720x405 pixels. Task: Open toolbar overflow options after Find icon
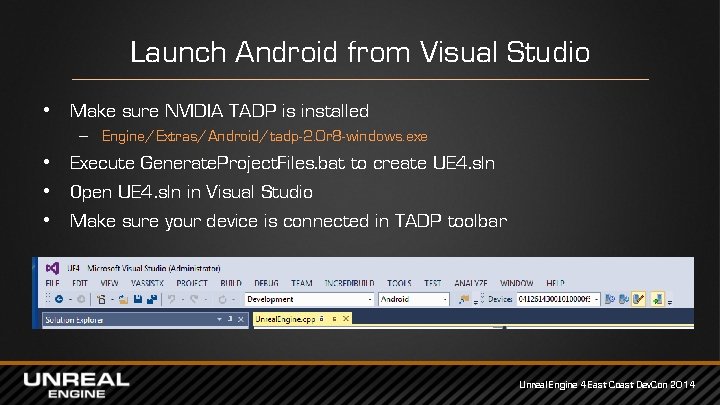(x=475, y=302)
